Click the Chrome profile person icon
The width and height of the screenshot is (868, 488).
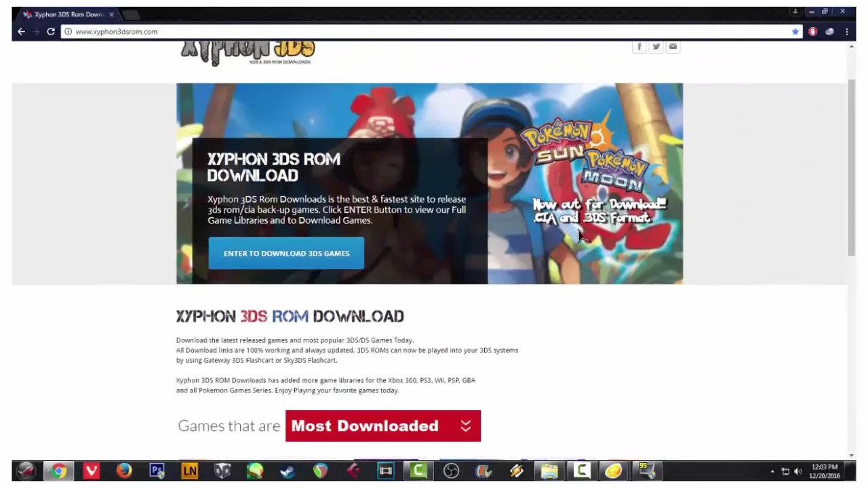[x=794, y=12]
